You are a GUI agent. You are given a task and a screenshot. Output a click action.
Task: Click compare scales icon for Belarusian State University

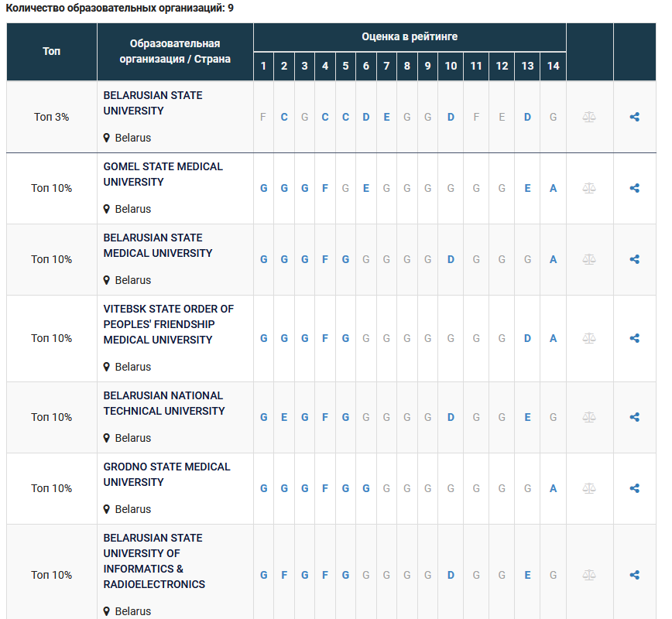pyautogui.click(x=589, y=117)
